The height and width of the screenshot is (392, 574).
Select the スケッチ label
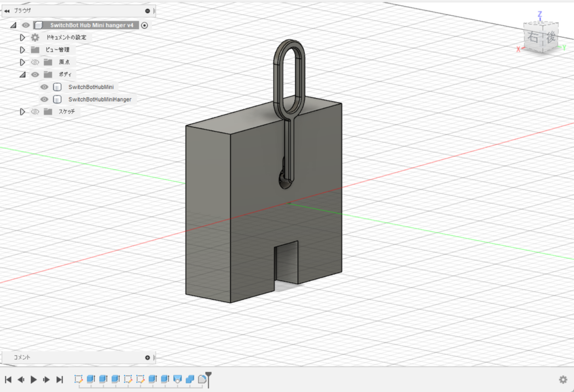[x=66, y=111]
